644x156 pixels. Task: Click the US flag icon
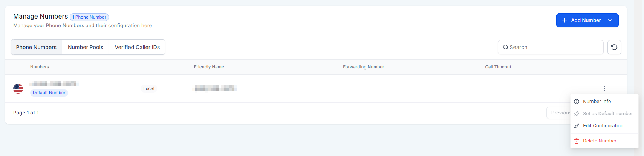point(18,88)
